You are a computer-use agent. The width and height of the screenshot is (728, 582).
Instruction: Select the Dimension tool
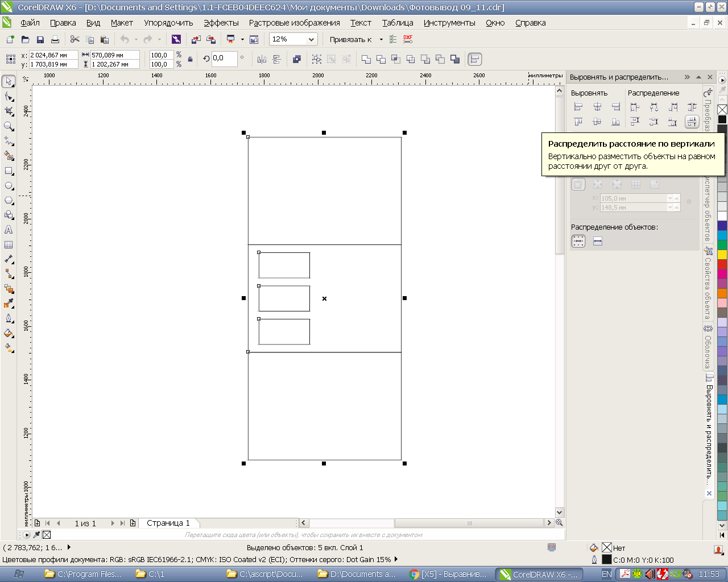pyautogui.click(x=9, y=259)
